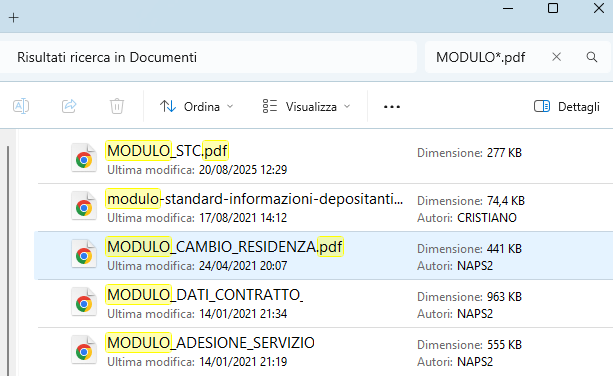Click the Chrome icon of MODULO_ADESIONE_SERVIZIO
Viewport: 613px width, 376px height.
tap(84, 351)
